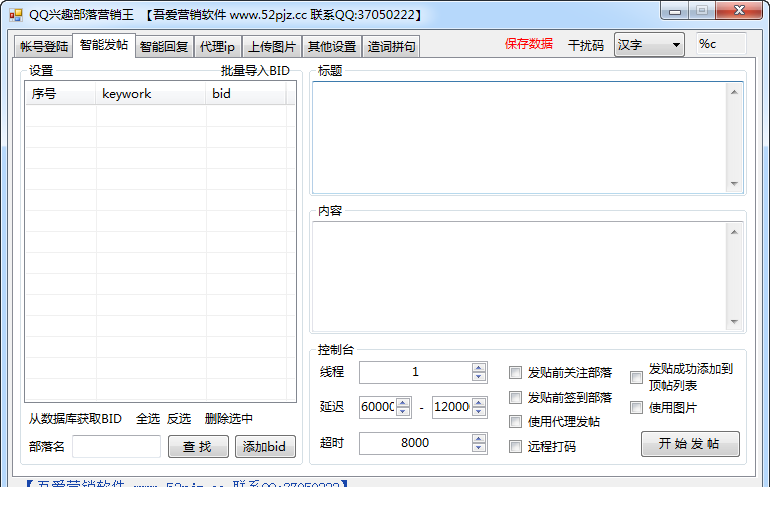
Task: Click the %c input field
Action: point(721,44)
